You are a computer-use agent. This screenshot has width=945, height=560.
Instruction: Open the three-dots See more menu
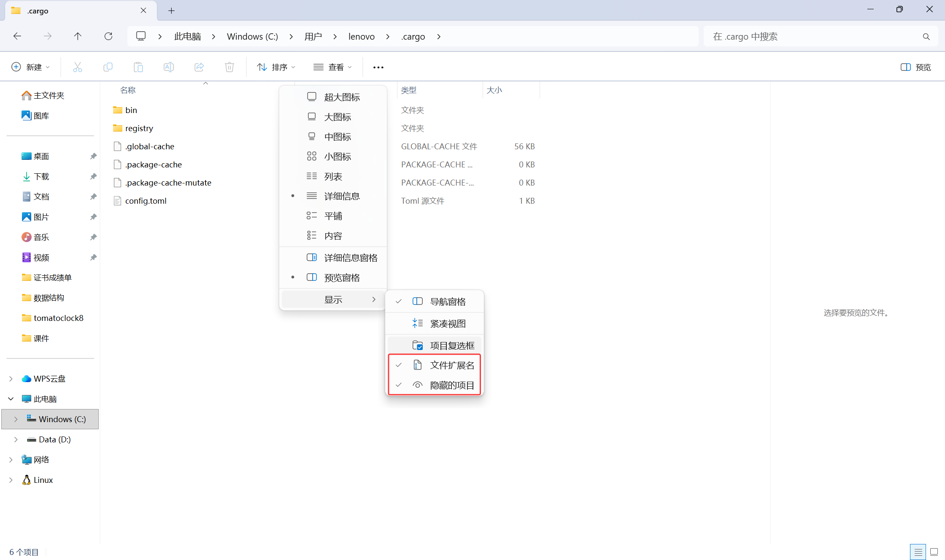pyautogui.click(x=378, y=67)
